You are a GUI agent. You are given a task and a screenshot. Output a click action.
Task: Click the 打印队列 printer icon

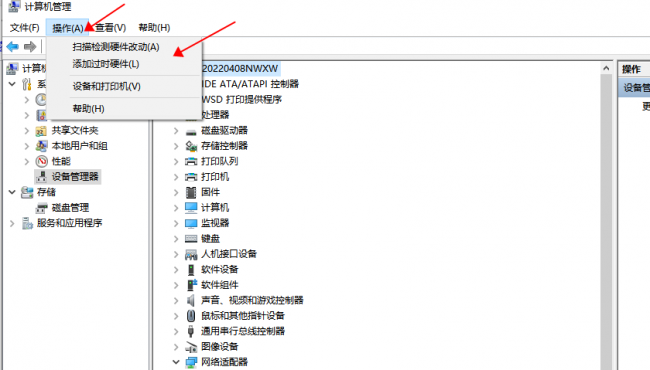[191, 162]
